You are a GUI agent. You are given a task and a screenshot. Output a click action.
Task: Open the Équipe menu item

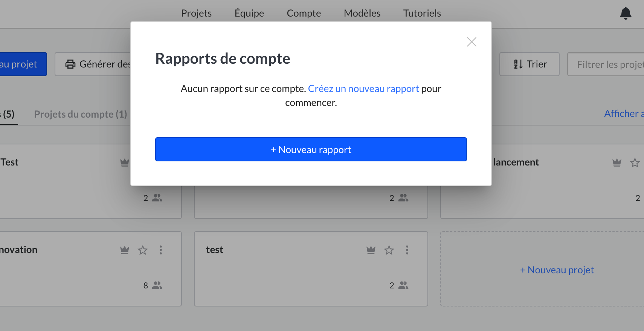pos(249,13)
